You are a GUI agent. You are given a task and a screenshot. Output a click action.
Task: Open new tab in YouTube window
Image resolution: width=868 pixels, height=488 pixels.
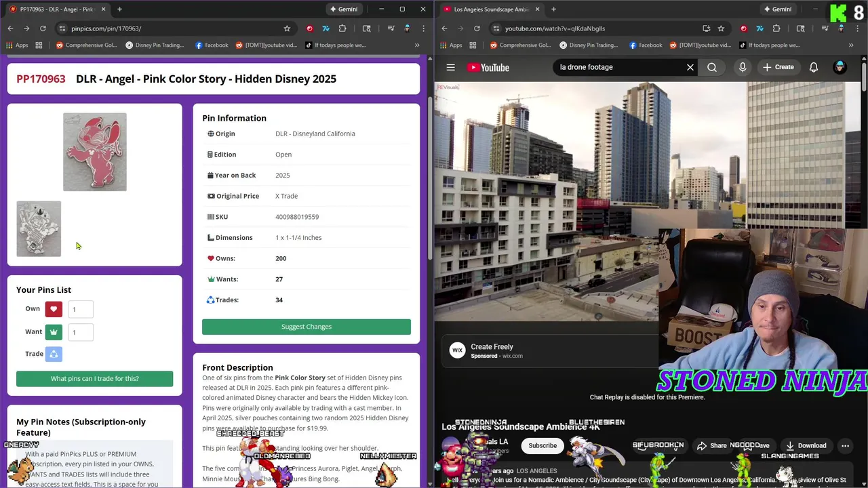pos(553,9)
